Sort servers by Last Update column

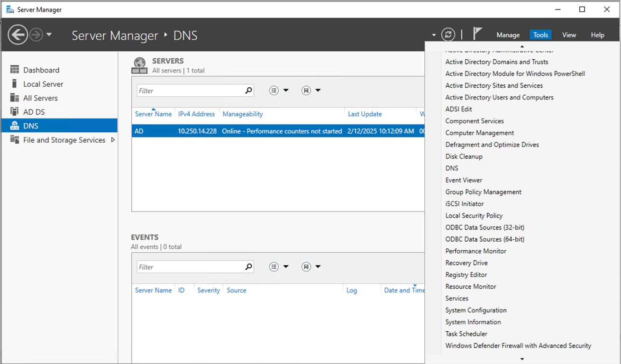(x=365, y=114)
